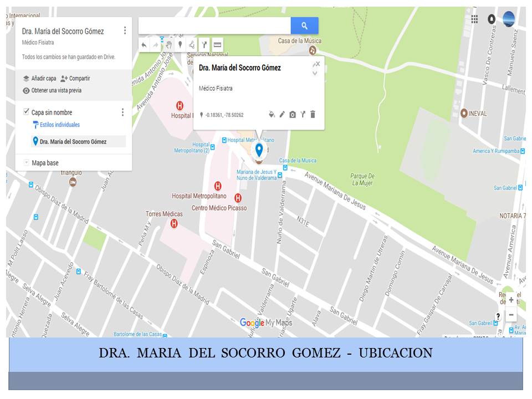
Task: Delete the marker with trash icon
Action: tap(313, 115)
